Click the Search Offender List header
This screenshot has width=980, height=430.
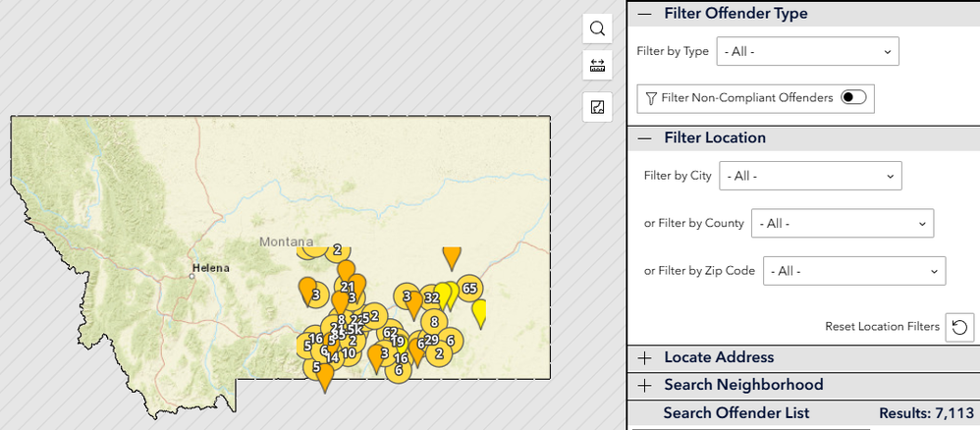(736, 413)
